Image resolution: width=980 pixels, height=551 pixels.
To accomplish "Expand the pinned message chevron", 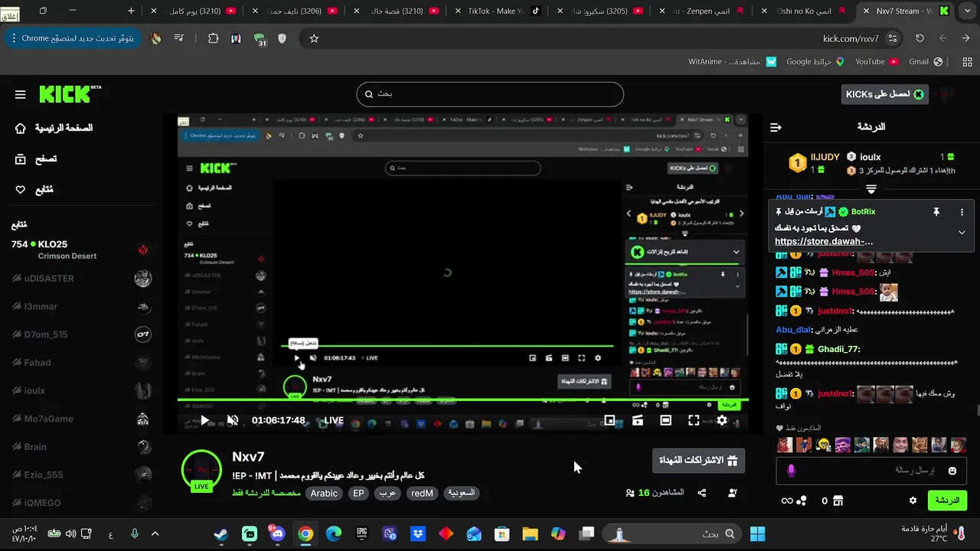I will click(x=962, y=233).
